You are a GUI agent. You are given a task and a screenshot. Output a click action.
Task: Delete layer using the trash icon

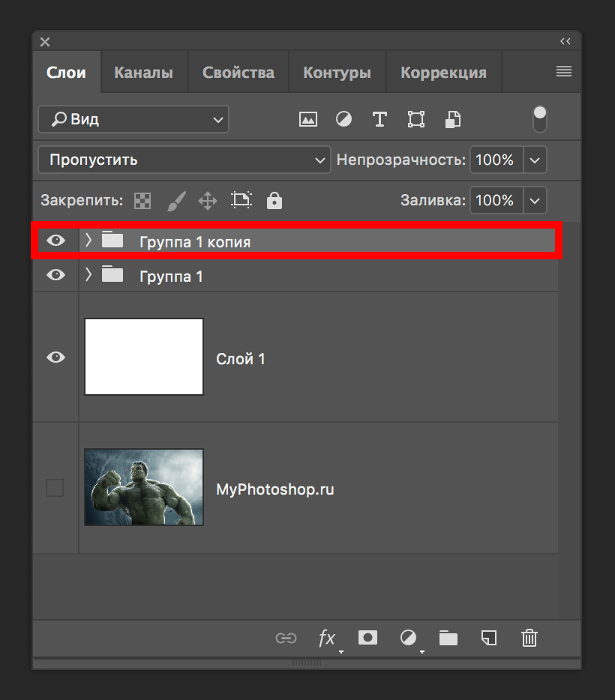coord(529,638)
